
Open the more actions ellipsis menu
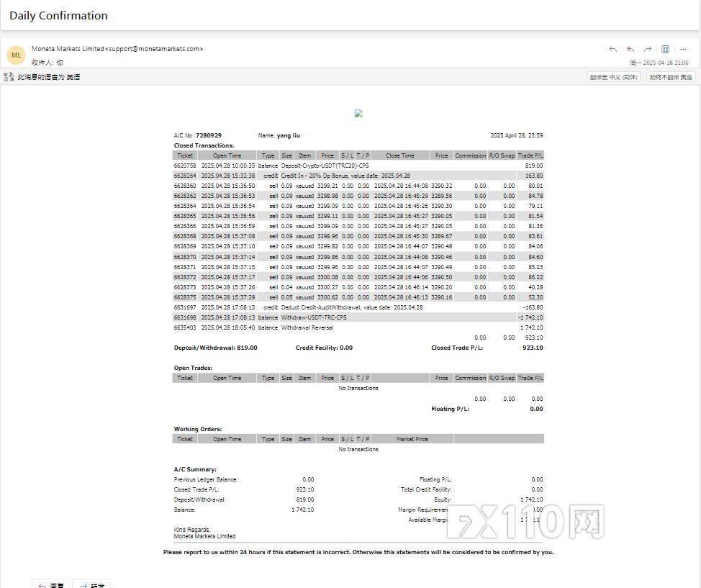(683, 49)
